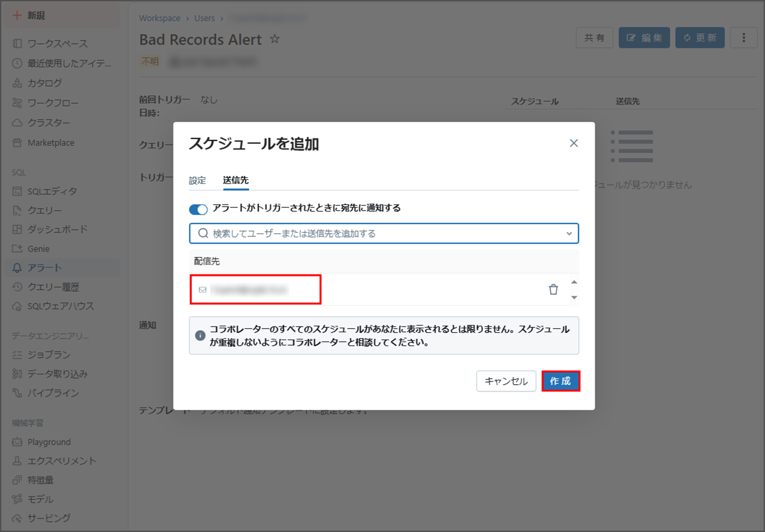Click the 更新 button

(700, 37)
